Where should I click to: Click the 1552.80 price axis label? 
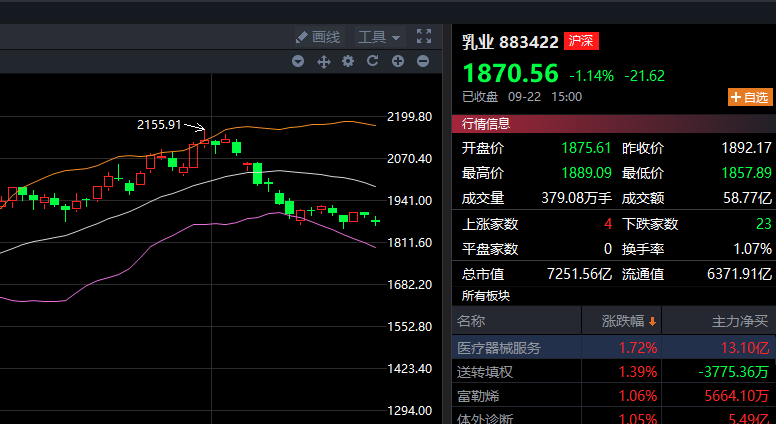[409, 327]
